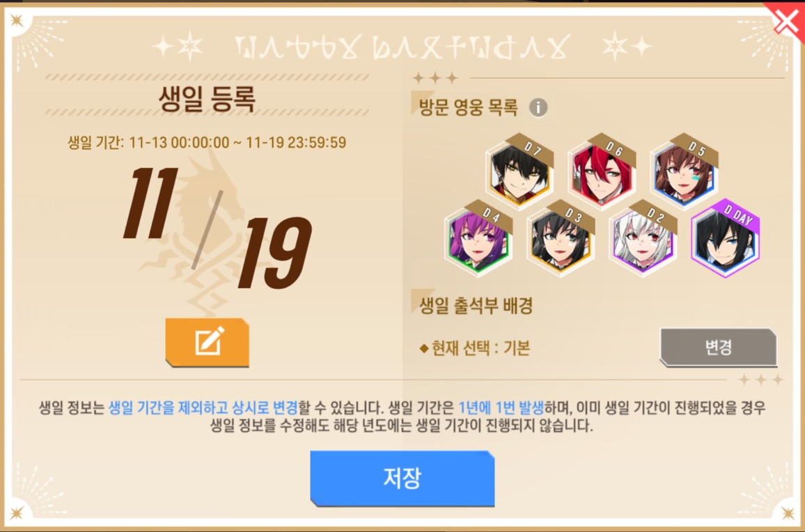Click the birthday day number 19
Viewport: 805px width, 532px height.
point(274,252)
